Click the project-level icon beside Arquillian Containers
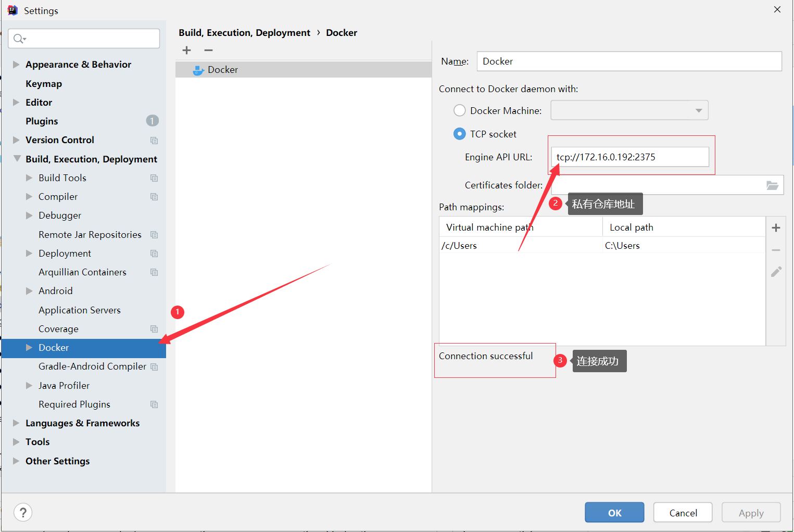This screenshot has height=532, width=794. tap(154, 272)
